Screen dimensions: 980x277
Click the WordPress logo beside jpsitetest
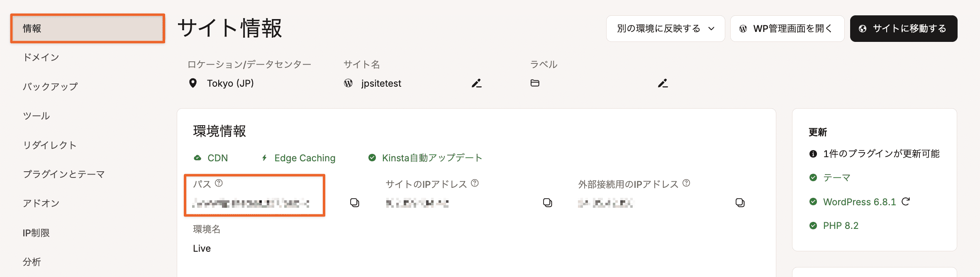349,83
